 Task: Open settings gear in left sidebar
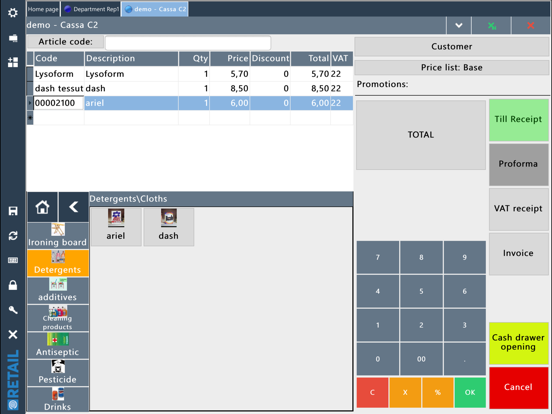click(x=13, y=13)
